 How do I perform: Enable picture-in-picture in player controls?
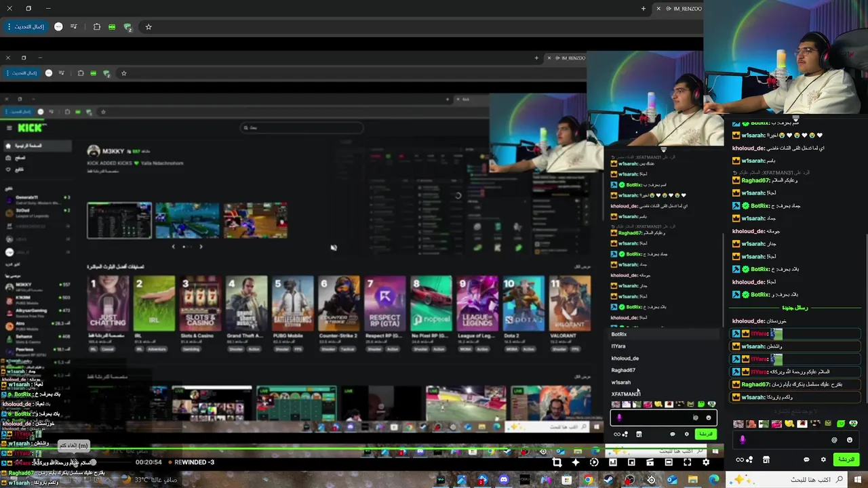631,462
